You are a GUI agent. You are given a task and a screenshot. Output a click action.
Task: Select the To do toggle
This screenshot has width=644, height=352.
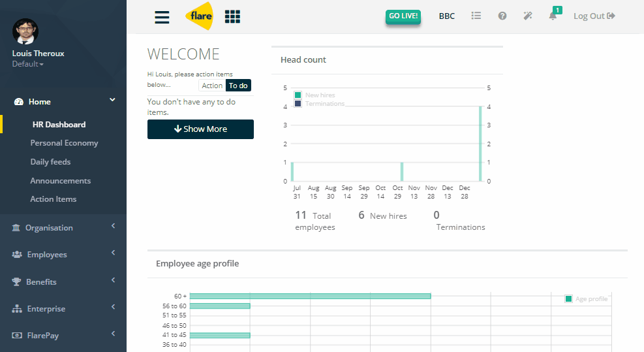click(x=238, y=86)
